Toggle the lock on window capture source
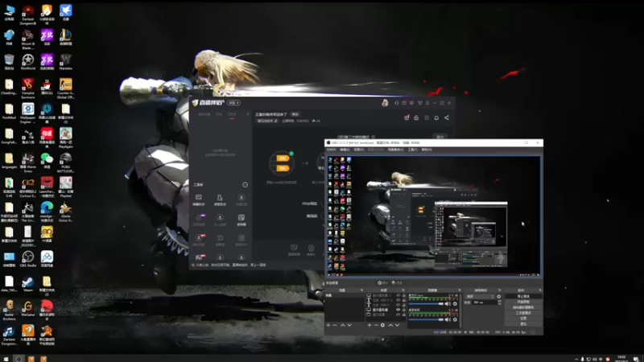The width and height of the screenshot is (644, 362). [x=404, y=315]
